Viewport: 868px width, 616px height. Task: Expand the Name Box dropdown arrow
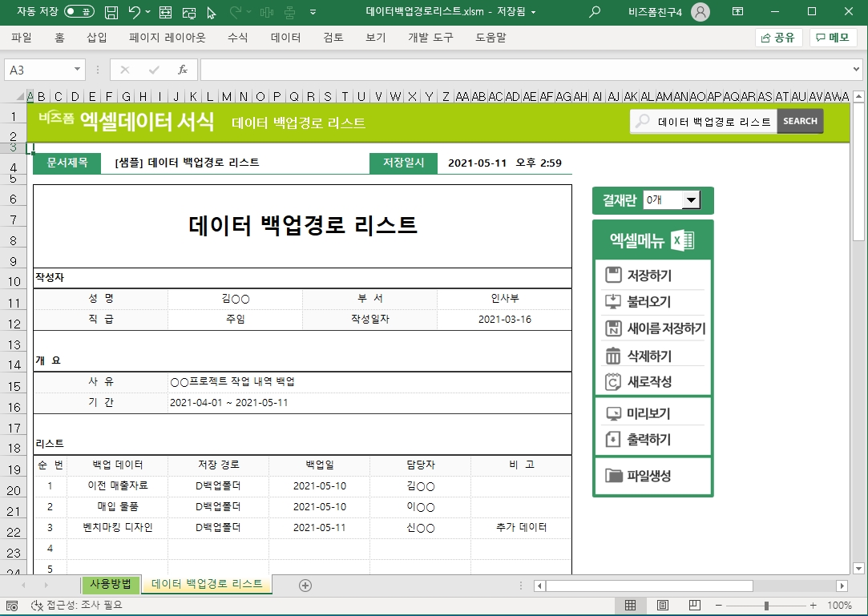point(77,70)
